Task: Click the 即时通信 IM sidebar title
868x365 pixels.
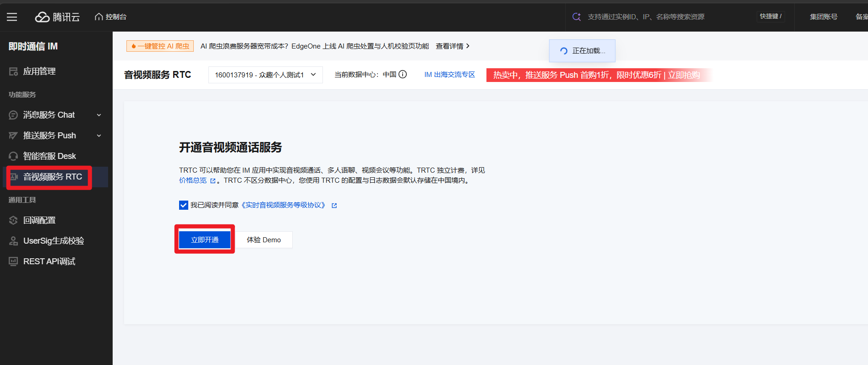Action: click(33, 46)
